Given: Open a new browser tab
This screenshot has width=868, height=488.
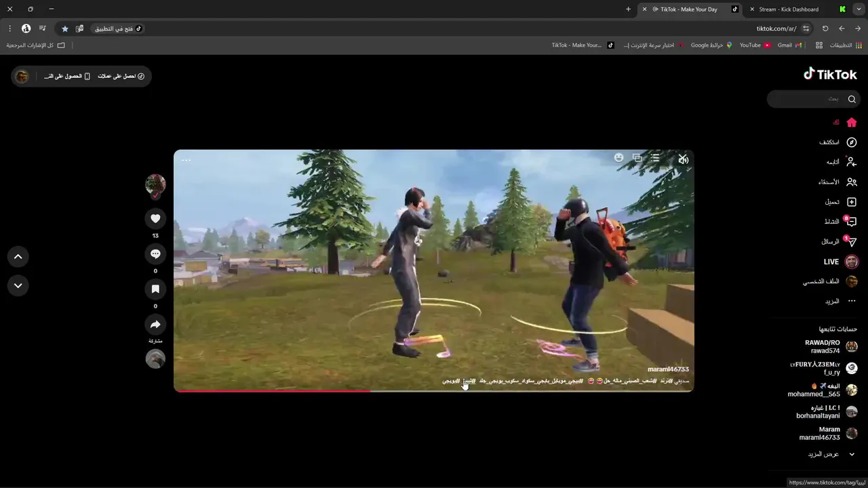Looking at the screenshot, I should [628, 9].
